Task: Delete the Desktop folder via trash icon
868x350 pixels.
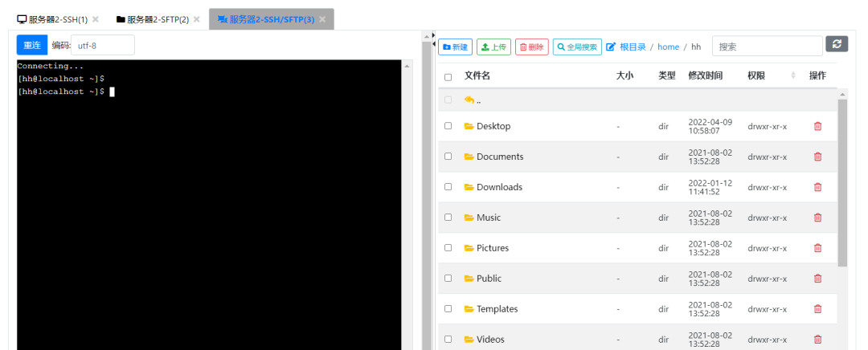Action: pyautogui.click(x=817, y=126)
